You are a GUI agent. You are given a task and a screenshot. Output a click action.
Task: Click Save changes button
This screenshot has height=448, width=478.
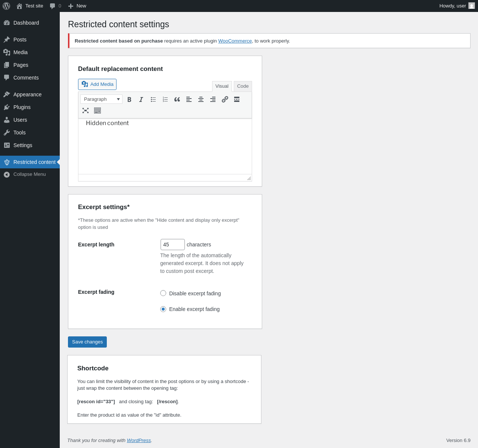click(87, 342)
